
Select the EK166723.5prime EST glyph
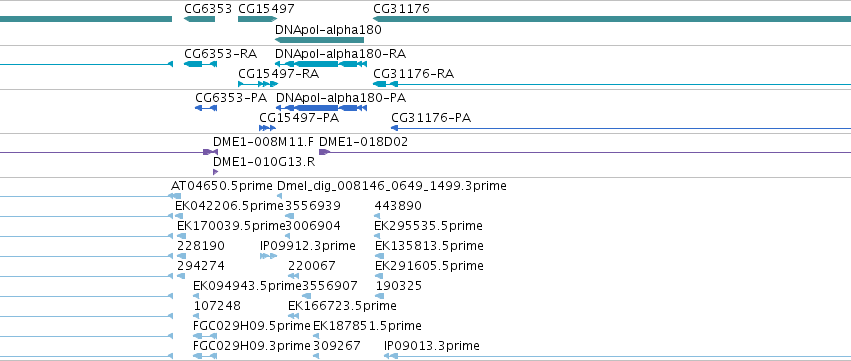point(294,316)
